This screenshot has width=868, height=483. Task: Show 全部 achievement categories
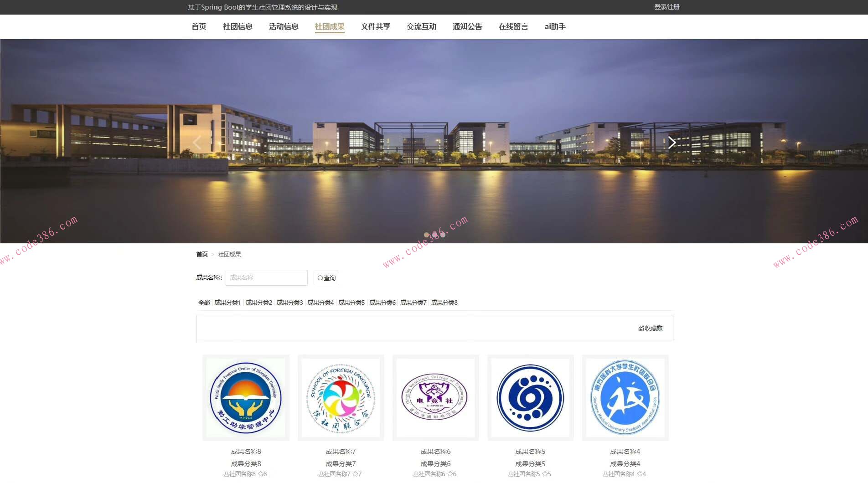tap(204, 302)
